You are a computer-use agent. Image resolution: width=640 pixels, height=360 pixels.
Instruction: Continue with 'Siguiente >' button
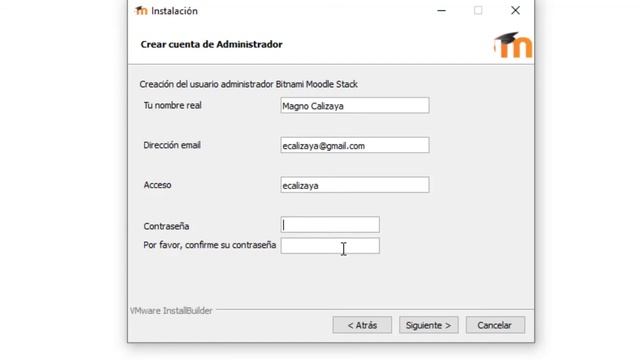point(429,325)
